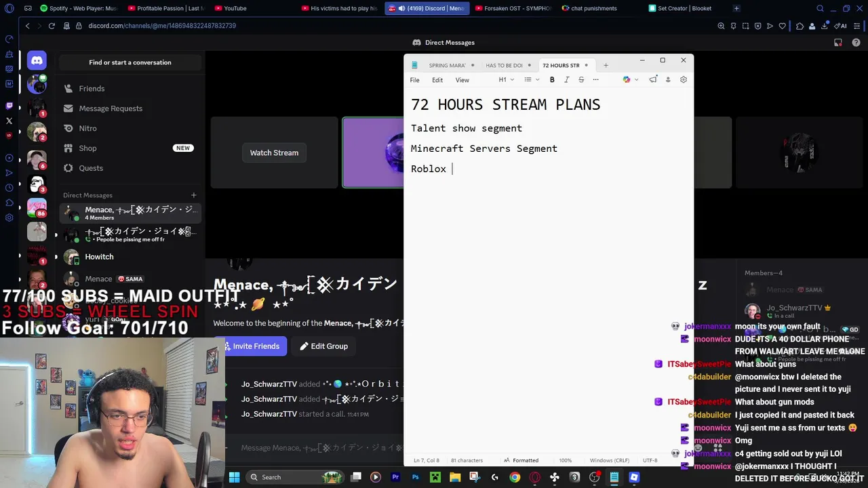Screen dimensions: 868x488
Task: Open Google Chrome from taskbar
Action: point(515,477)
